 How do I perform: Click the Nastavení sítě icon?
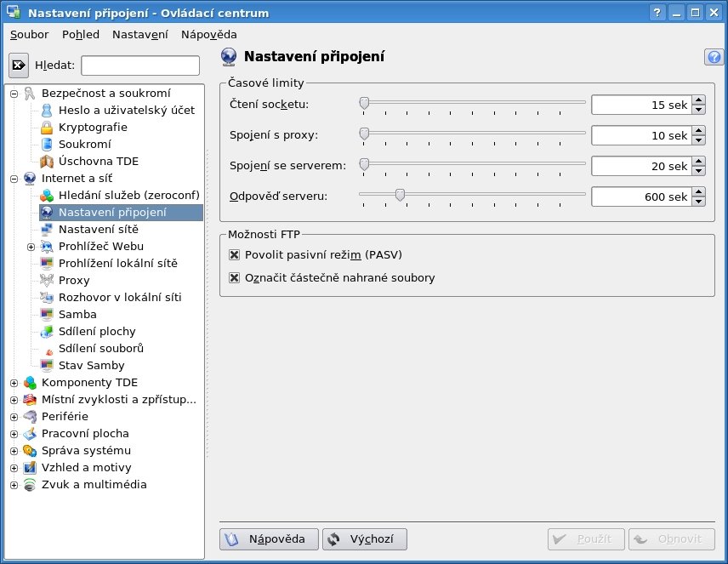point(47,230)
